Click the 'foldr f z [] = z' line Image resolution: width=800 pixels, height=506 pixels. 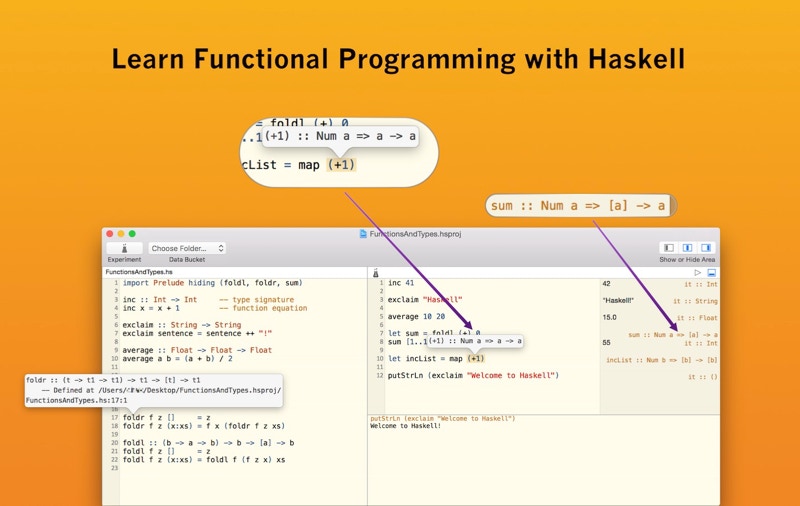(166, 417)
